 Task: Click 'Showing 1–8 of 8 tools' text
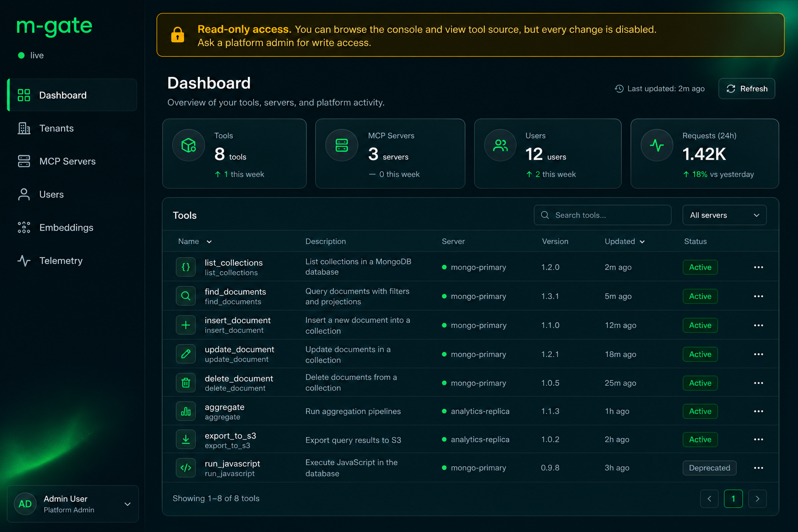[216, 499]
